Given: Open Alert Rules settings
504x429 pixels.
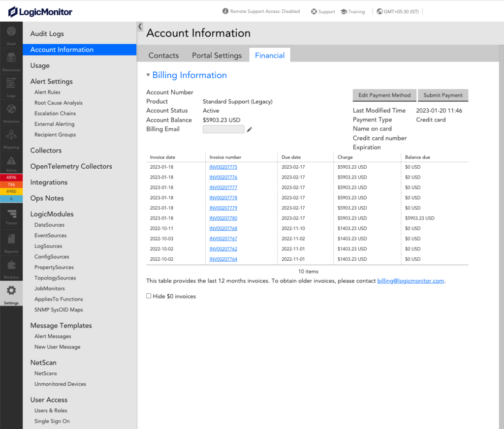Looking at the screenshot, I should tap(47, 92).
